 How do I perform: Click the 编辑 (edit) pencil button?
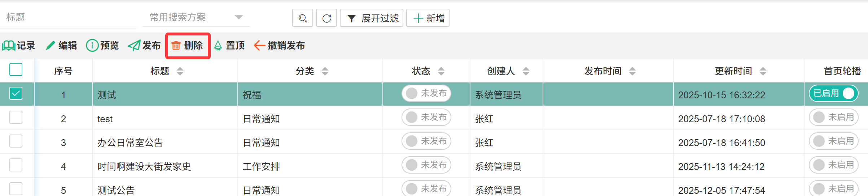[x=62, y=46]
